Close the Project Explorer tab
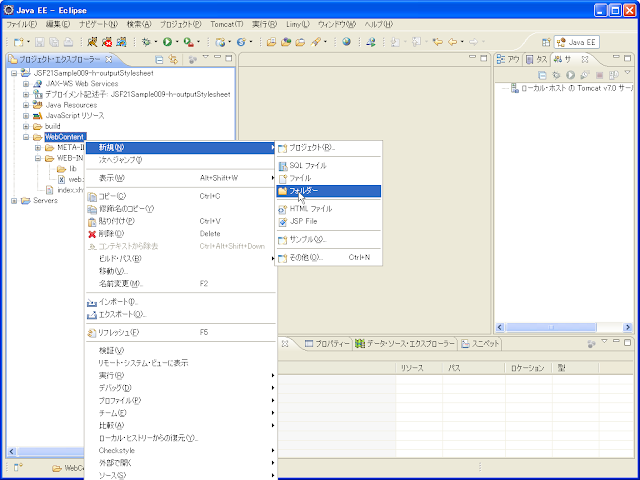The width and height of the screenshot is (640, 480). [x=109, y=60]
